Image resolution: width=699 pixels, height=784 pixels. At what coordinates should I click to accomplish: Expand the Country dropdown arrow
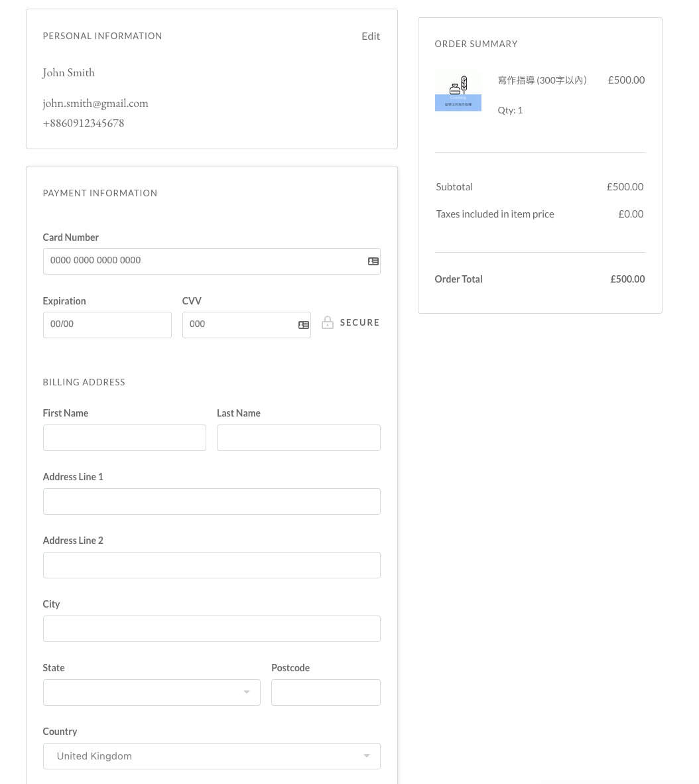tap(367, 756)
